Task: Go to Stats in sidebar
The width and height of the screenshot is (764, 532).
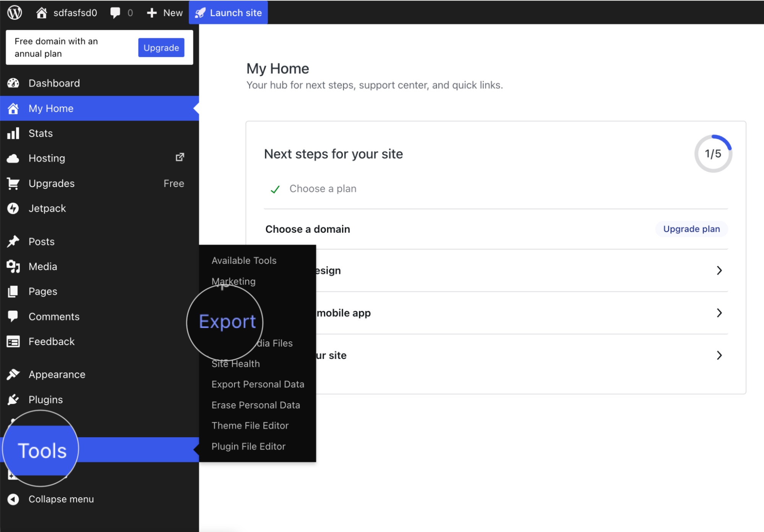Action: click(41, 133)
